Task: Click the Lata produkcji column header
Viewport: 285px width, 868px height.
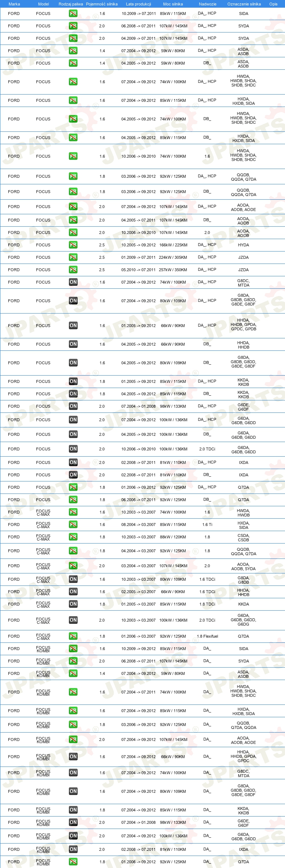Action: point(138,4)
